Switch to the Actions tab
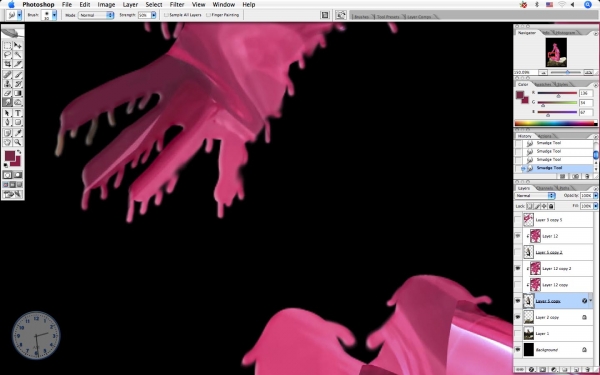 click(x=544, y=136)
